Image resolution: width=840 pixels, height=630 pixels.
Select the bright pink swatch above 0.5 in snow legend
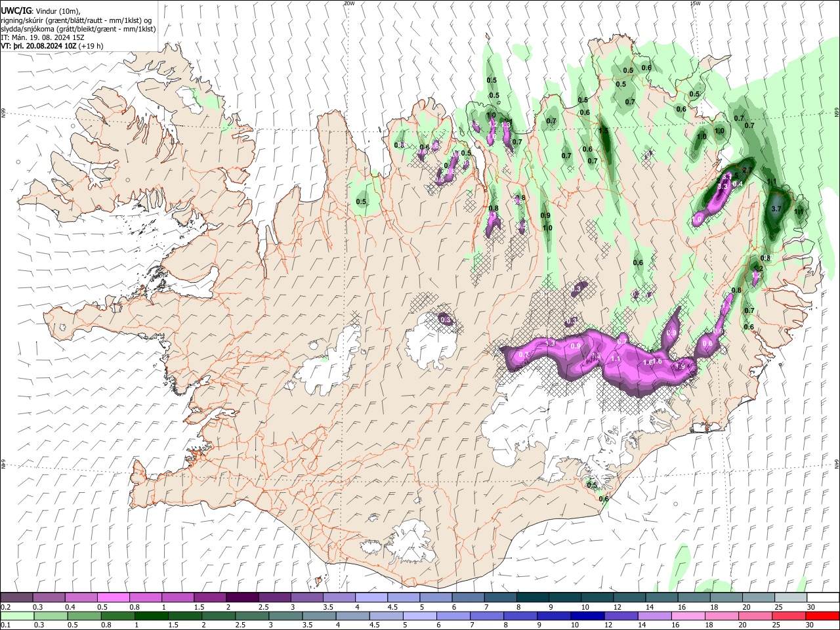coord(113,598)
